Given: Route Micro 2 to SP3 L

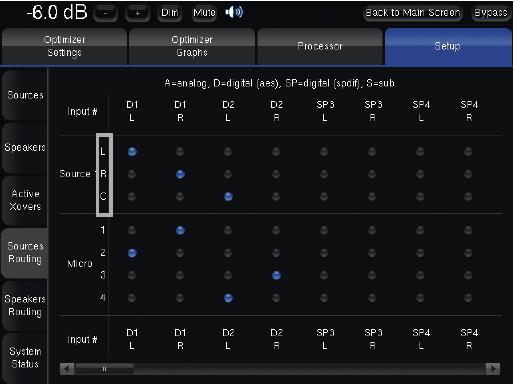Looking at the screenshot, I should click(x=324, y=253).
